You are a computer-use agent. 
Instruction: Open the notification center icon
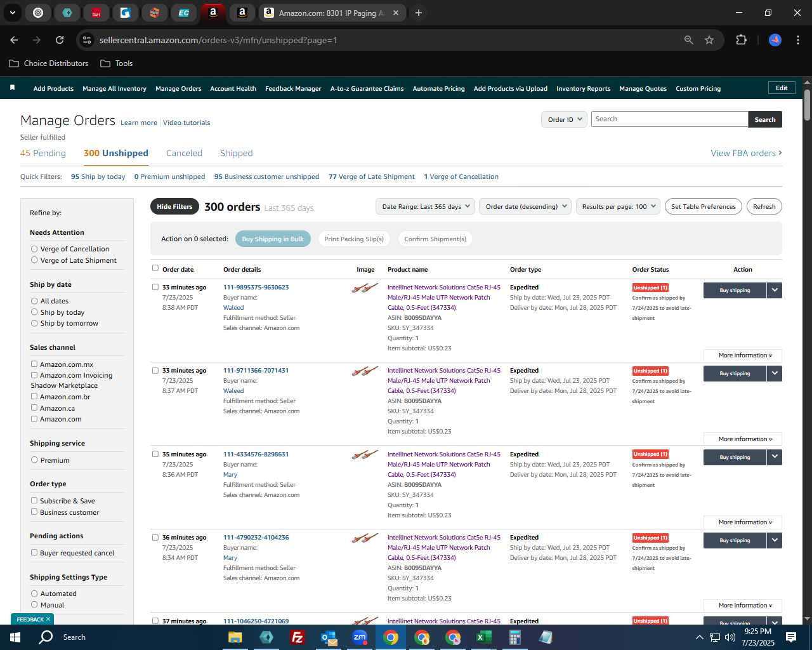(791, 637)
